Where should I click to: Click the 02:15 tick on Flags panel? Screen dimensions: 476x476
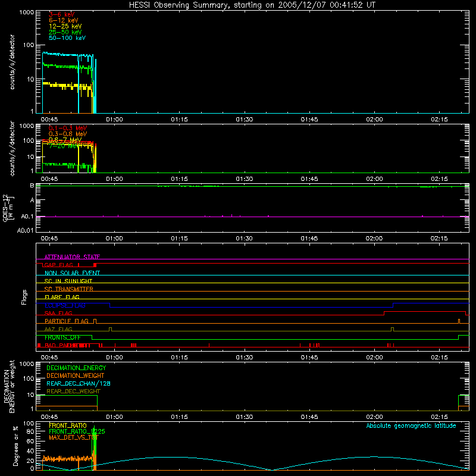pos(439,358)
